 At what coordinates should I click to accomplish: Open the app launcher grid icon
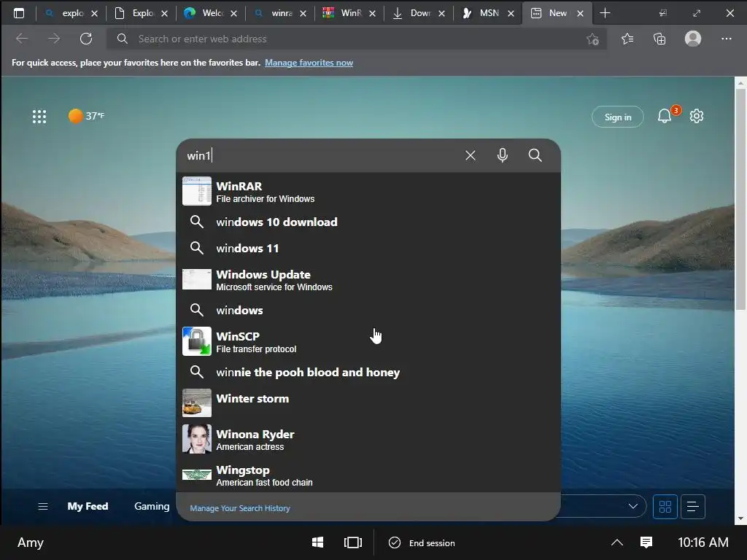click(x=39, y=116)
